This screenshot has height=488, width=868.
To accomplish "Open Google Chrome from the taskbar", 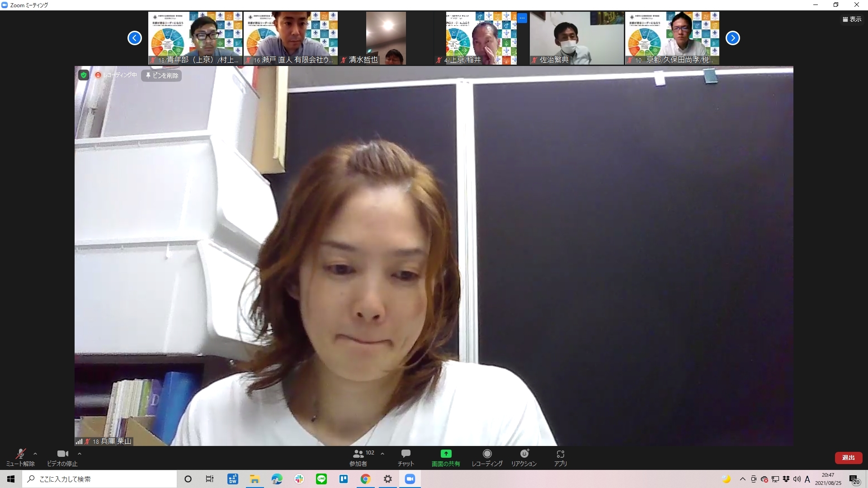I will (x=366, y=479).
